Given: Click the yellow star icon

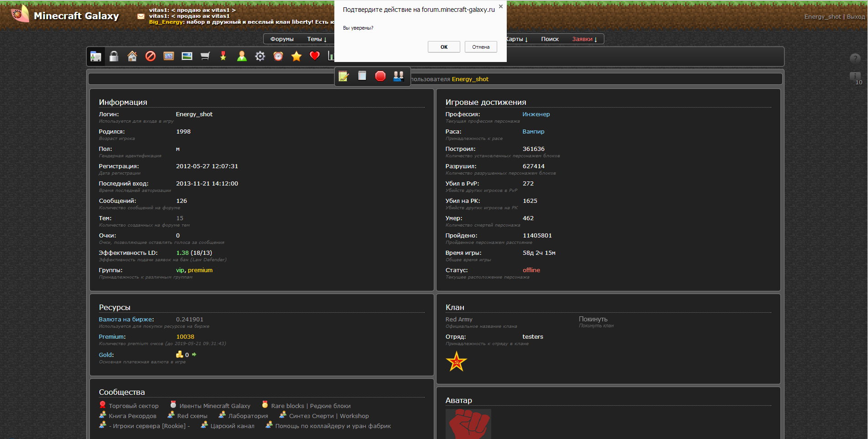Looking at the screenshot, I should (x=296, y=56).
